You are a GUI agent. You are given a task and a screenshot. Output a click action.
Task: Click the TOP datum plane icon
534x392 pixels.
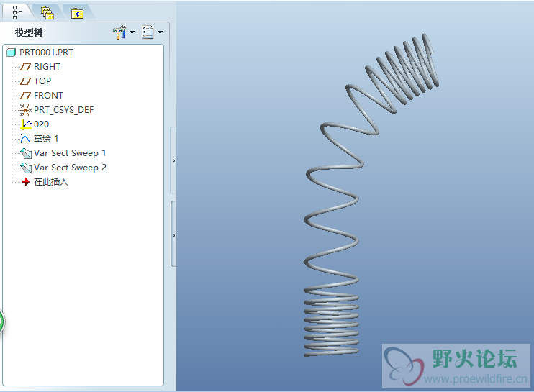(x=25, y=81)
